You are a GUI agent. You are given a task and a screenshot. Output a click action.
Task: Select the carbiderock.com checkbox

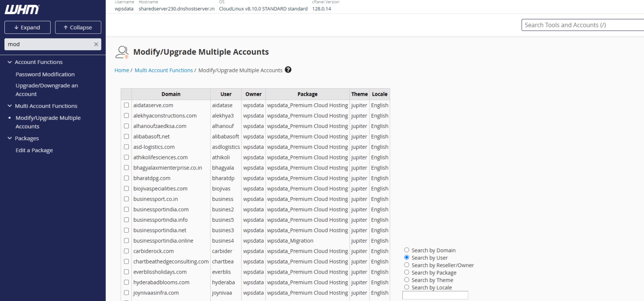[126, 251]
